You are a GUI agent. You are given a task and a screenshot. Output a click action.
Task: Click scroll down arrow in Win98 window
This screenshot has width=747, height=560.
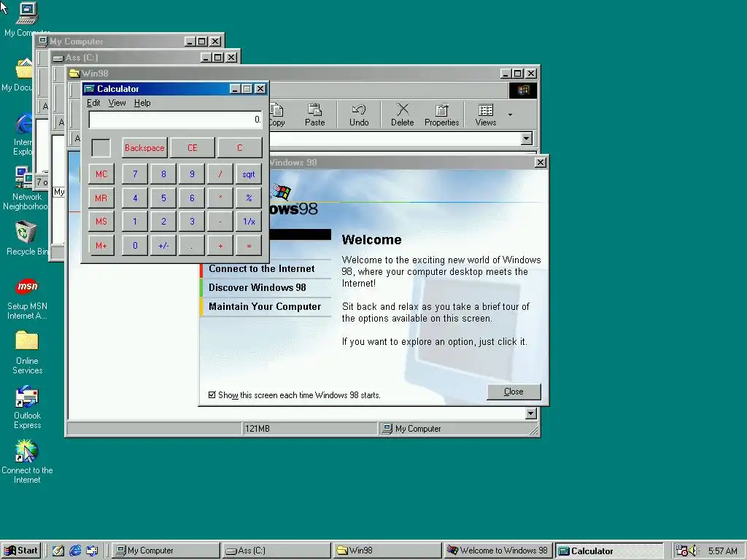pyautogui.click(x=531, y=413)
